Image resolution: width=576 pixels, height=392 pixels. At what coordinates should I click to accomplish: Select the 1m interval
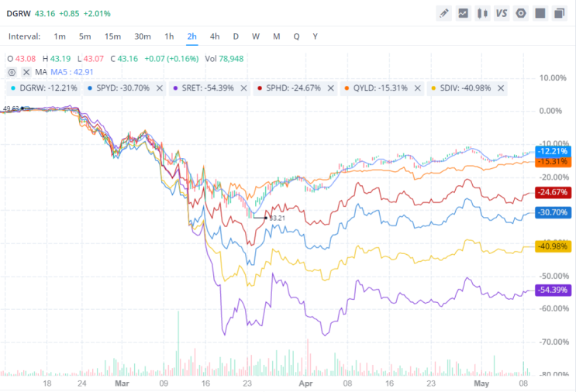60,36
